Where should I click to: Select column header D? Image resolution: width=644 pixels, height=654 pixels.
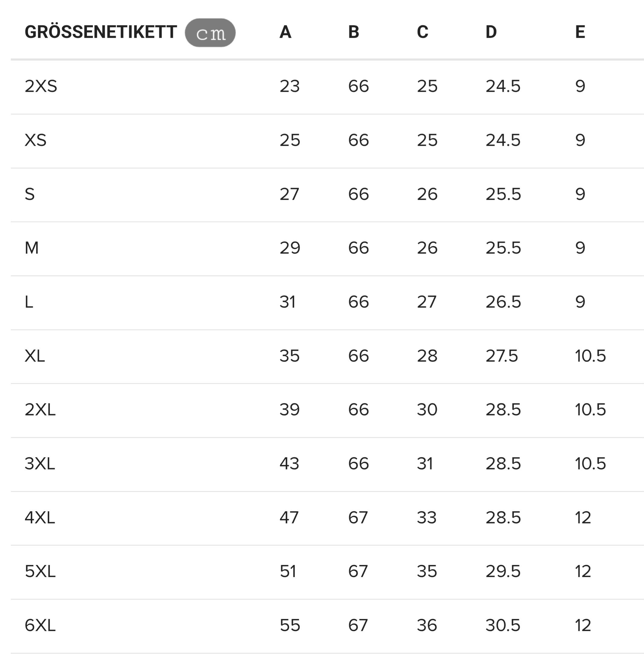(x=492, y=32)
